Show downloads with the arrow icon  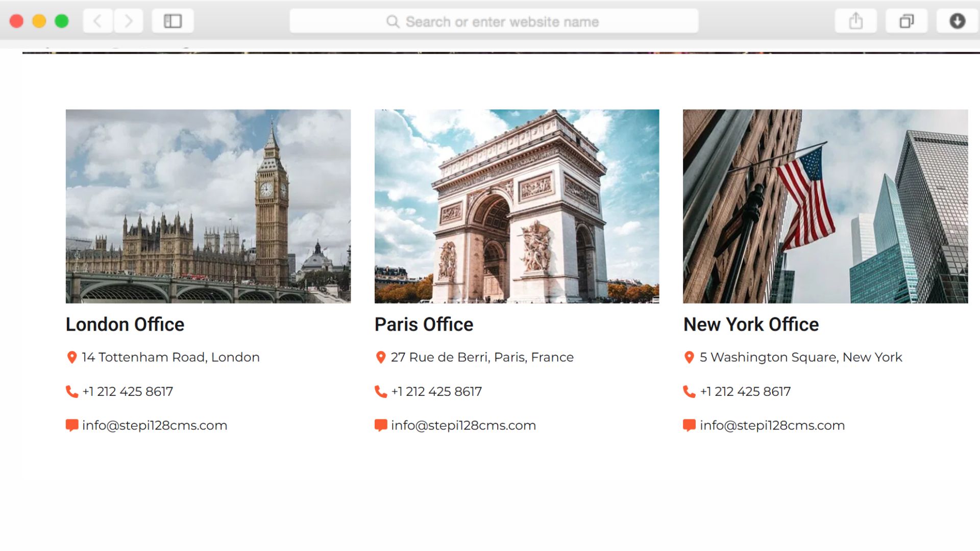point(957,21)
